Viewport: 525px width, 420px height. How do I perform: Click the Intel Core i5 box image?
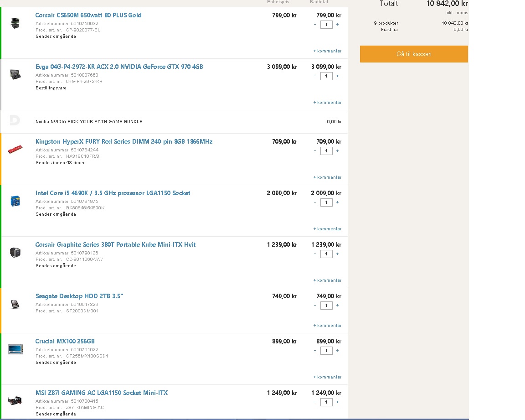pyautogui.click(x=15, y=201)
